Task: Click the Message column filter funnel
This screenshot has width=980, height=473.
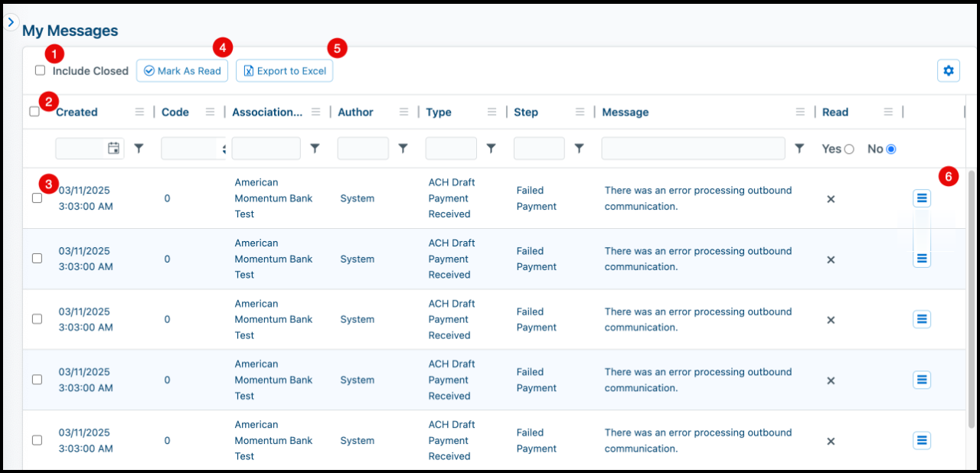Action: pos(799,148)
